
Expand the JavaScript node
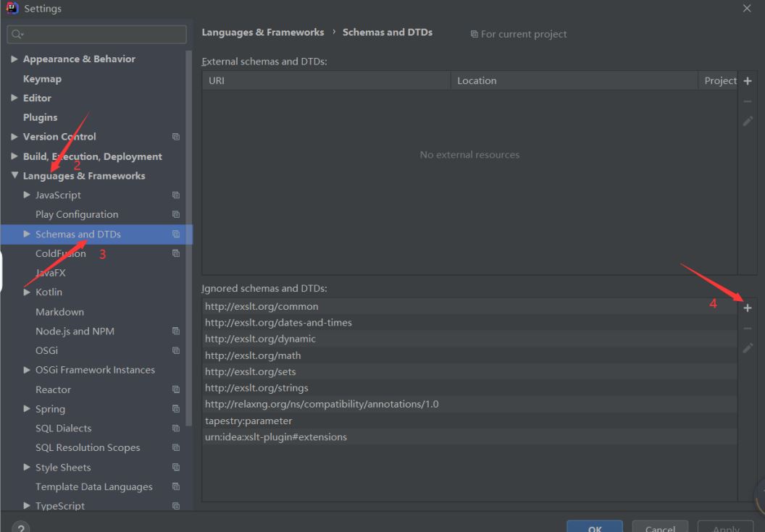(27, 195)
